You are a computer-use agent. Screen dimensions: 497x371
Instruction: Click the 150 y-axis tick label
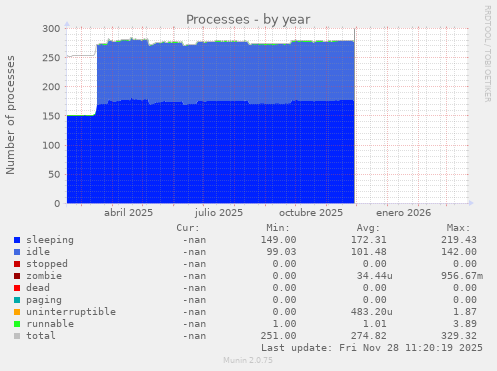point(51,116)
